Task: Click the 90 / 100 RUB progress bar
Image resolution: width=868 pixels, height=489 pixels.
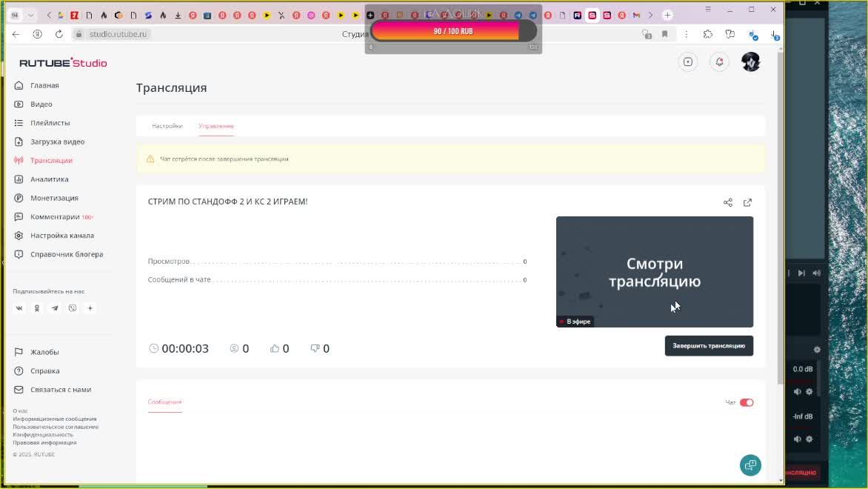Action: 453,32
